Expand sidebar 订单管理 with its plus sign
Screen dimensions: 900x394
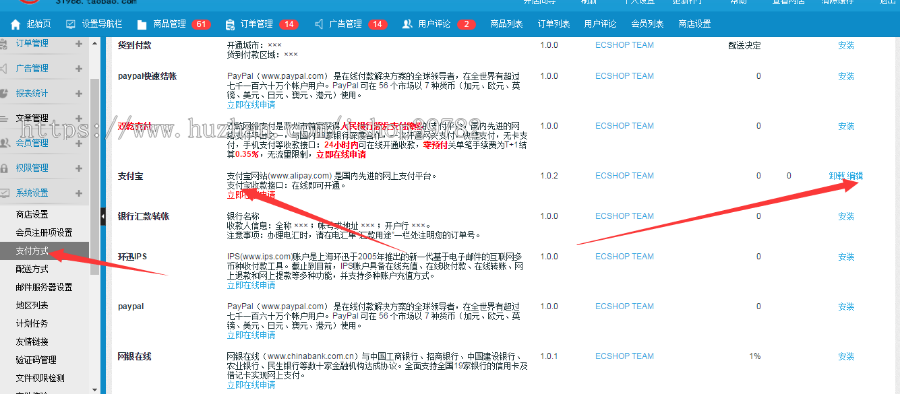[x=79, y=43]
